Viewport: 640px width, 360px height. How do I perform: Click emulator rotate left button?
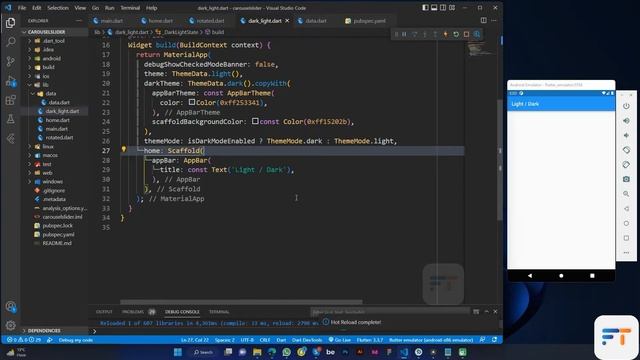click(626, 150)
